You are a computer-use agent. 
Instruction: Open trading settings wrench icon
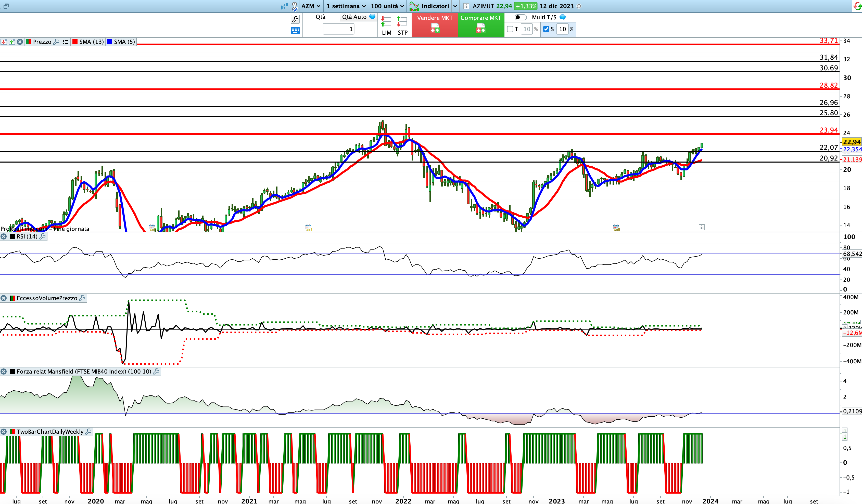tap(295, 19)
